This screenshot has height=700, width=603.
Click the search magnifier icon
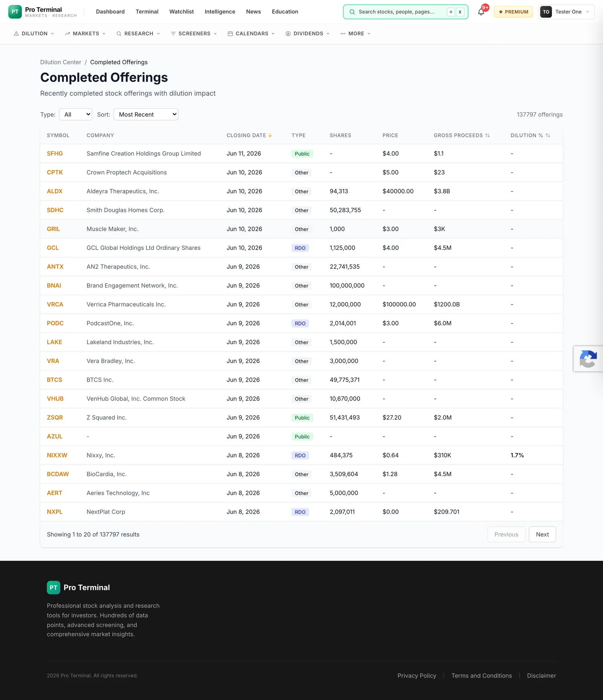[352, 12]
